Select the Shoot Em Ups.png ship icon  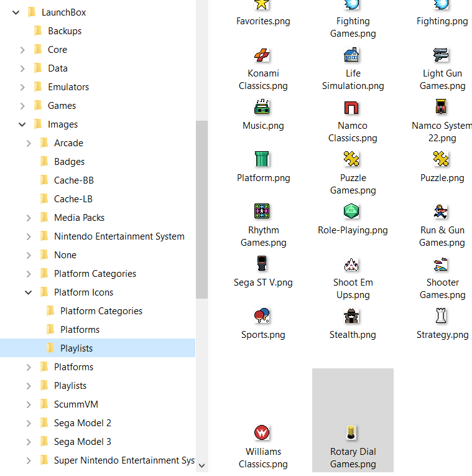[351, 264]
